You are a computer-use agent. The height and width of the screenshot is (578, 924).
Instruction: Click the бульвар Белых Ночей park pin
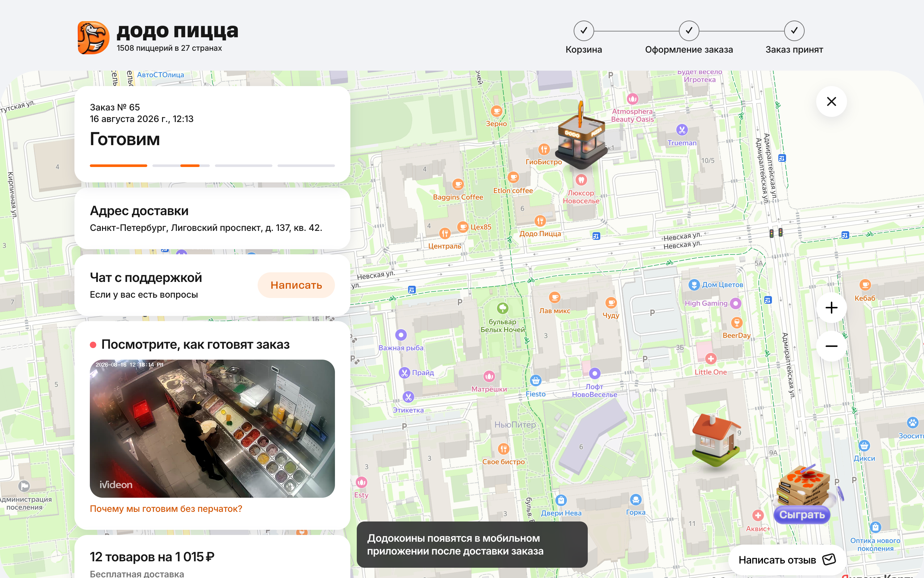click(x=502, y=308)
